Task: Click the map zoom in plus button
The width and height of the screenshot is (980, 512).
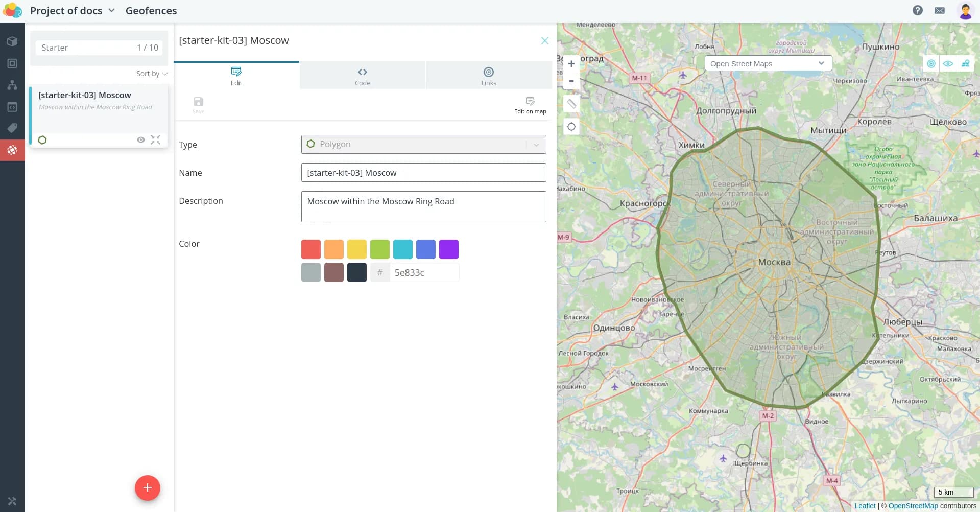Action: (571, 64)
